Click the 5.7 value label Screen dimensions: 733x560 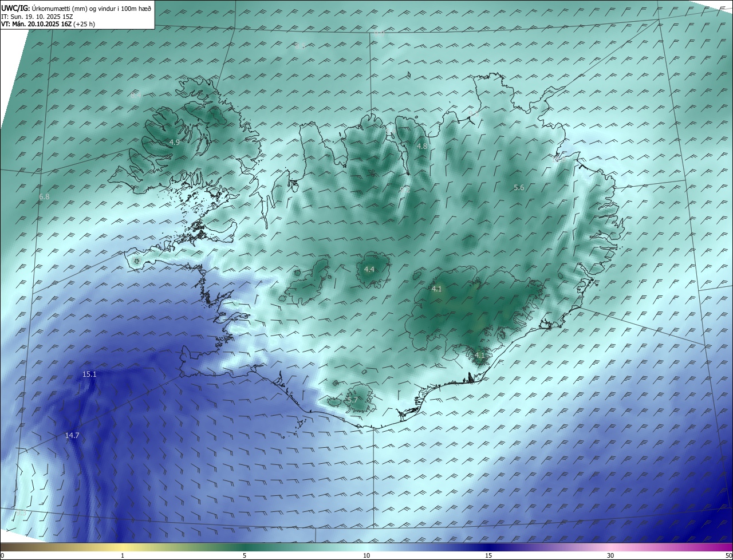pyautogui.click(x=352, y=400)
